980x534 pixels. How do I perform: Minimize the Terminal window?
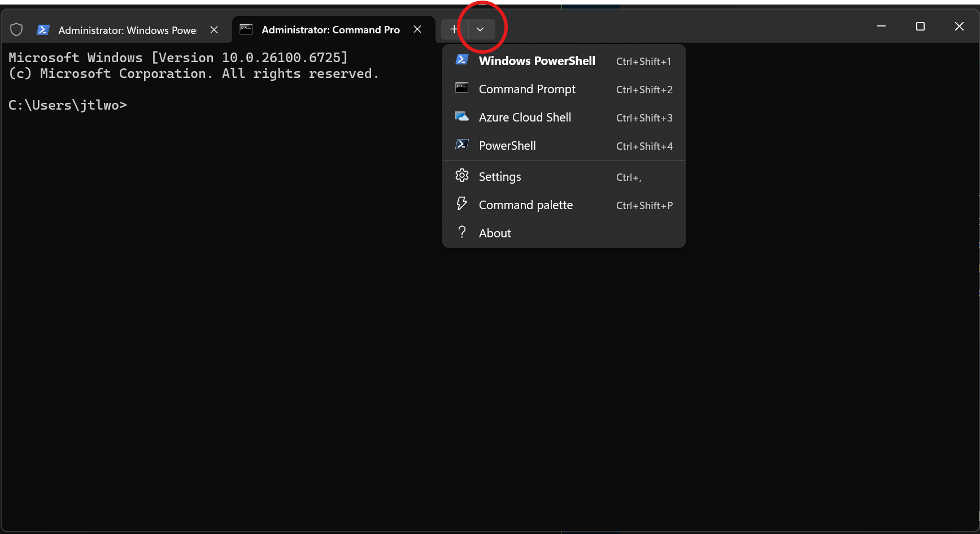pos(881,27)
